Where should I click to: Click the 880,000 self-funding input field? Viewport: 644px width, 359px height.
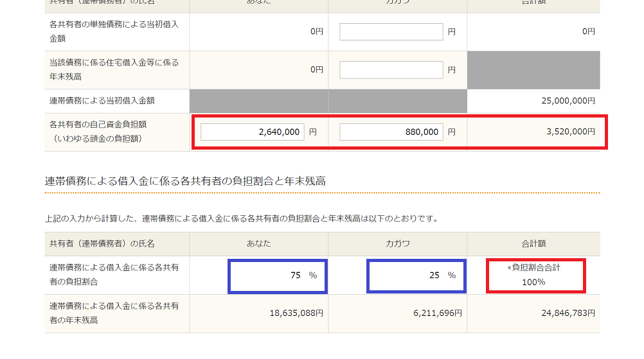tap(391, 132)
